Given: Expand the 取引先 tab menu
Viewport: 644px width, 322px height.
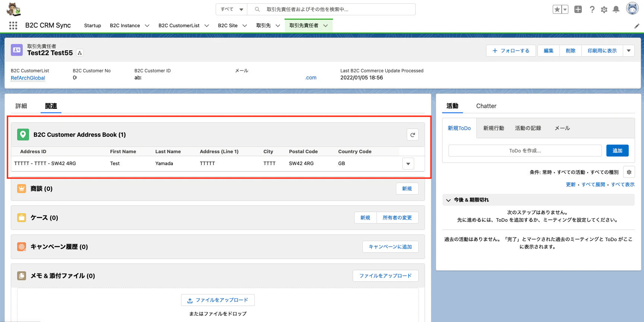Looking at the screenshot, I should [x=278, y=26].
